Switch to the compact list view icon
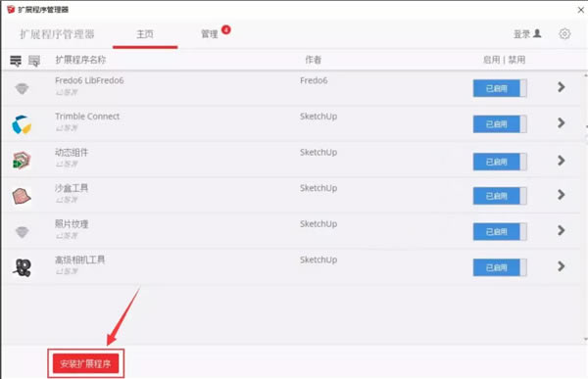The image size is (588, 379). coord(16,61)
